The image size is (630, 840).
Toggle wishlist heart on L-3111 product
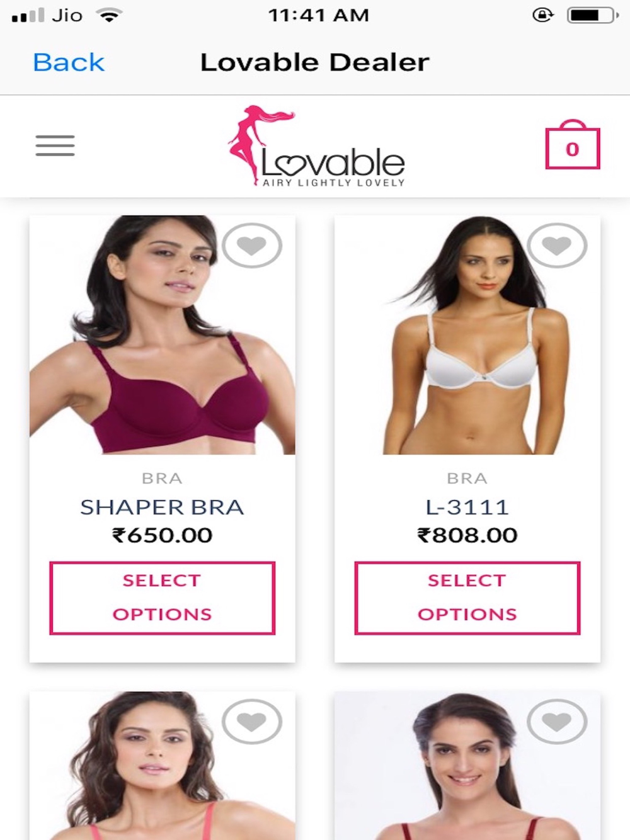(557, 246)
